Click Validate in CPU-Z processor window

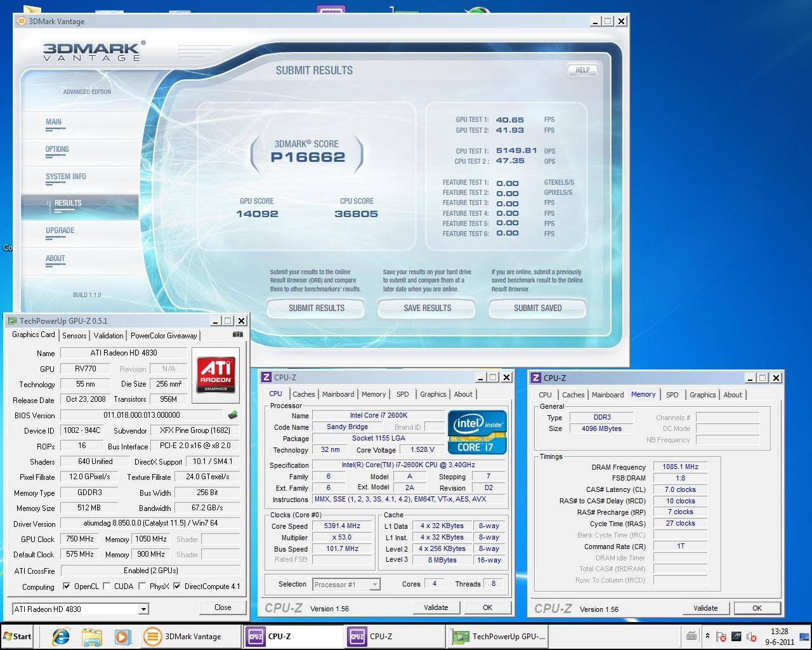click(436, 607)
